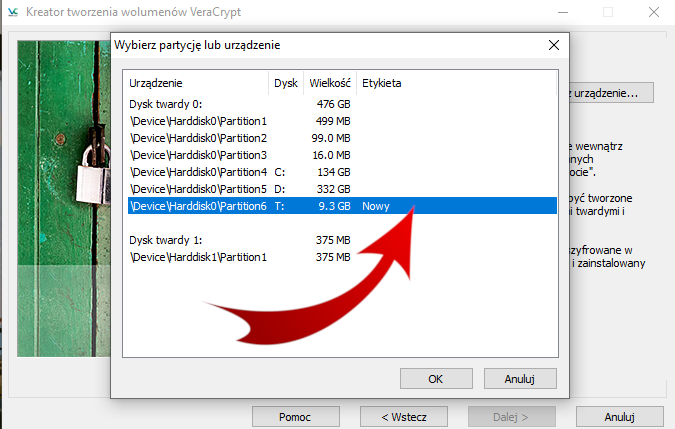Click the partly hidden 'urządzenie...' button
The height and width of the screenshot is (429, 675).
(x=611, y=93)
